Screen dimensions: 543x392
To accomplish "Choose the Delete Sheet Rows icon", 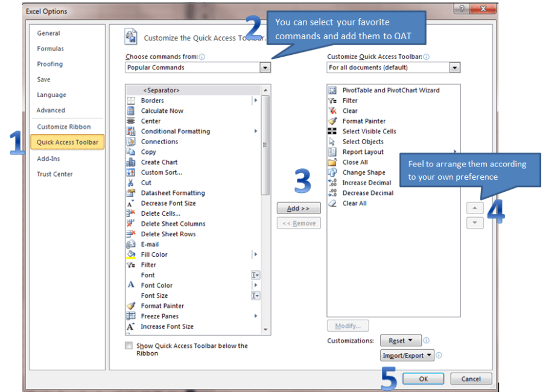I will coord(130,234).
